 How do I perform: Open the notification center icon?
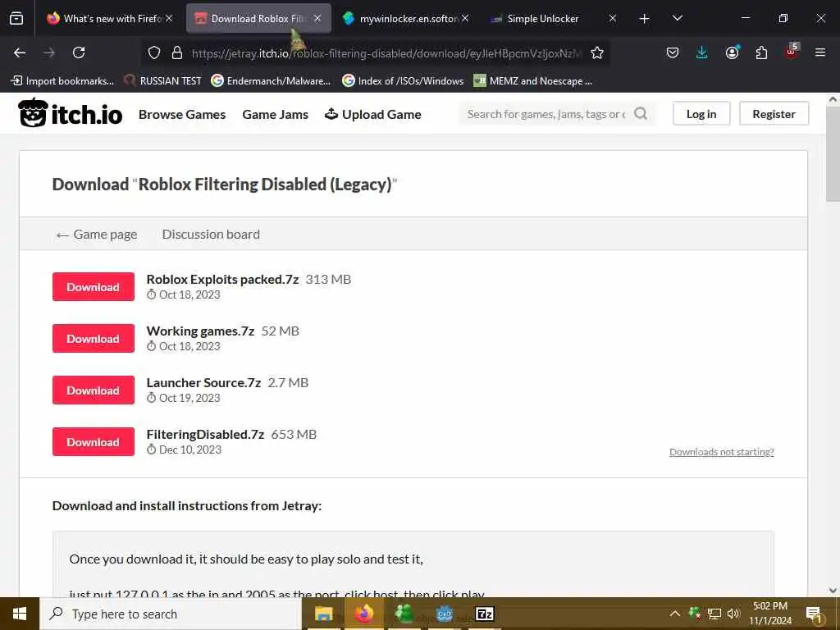813,614
